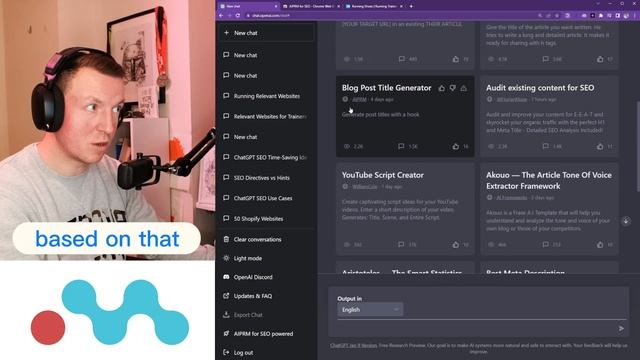Click the comments icon on the Akouo card
Screen dimensions: 640x360
coord(545,244)
